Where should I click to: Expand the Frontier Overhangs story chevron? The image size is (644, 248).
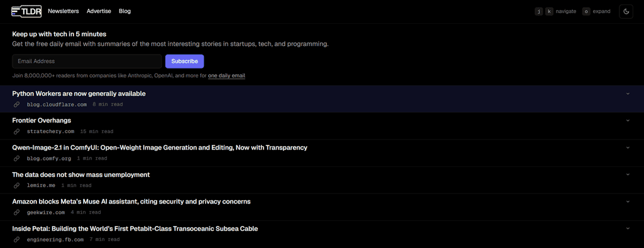(x=628, y=121)
